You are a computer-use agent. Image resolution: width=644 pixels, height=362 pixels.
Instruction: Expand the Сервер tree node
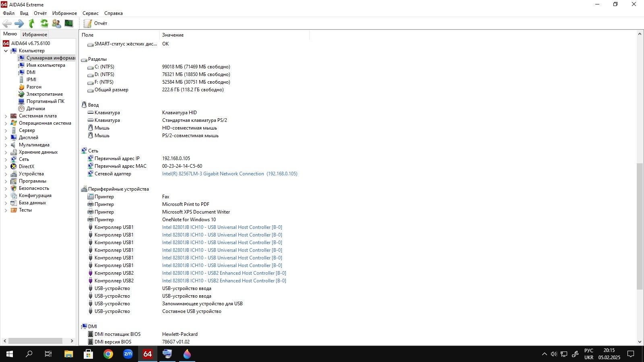[6, 130]
